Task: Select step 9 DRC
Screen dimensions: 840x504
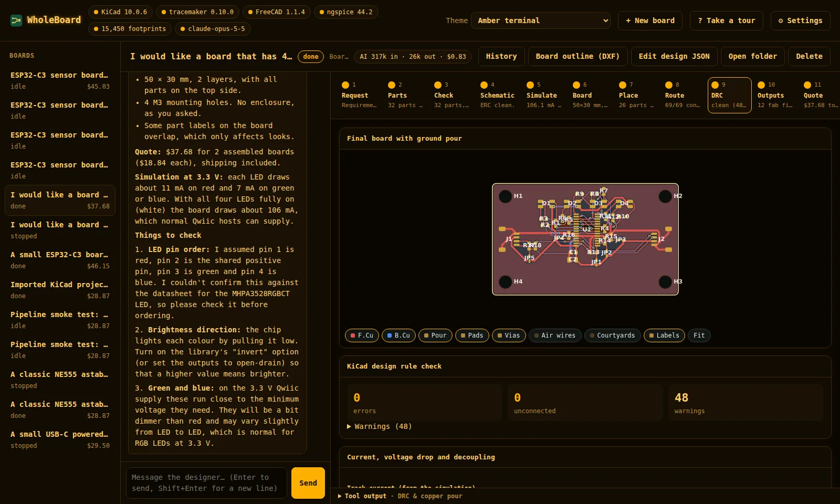Action: pyautogui.click(x=730, y=95)
